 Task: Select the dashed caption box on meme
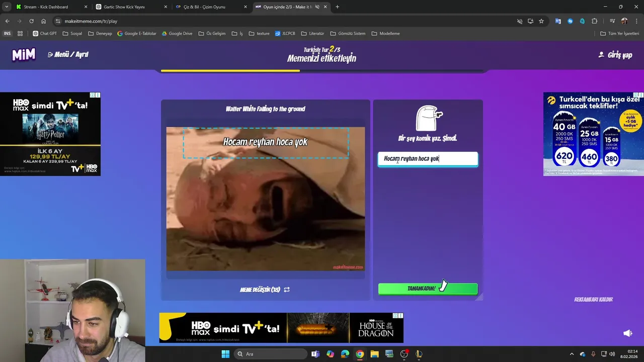[x=266, y=143]
